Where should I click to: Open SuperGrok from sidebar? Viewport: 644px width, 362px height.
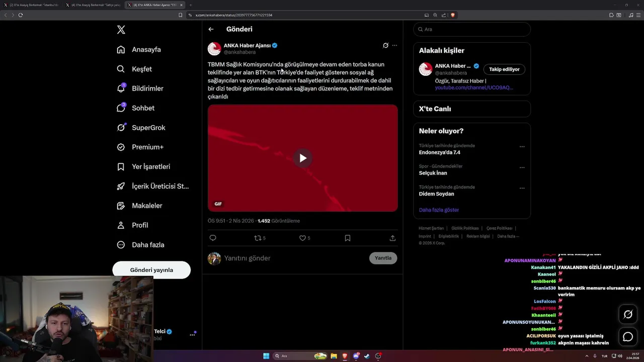click(141, 128)
